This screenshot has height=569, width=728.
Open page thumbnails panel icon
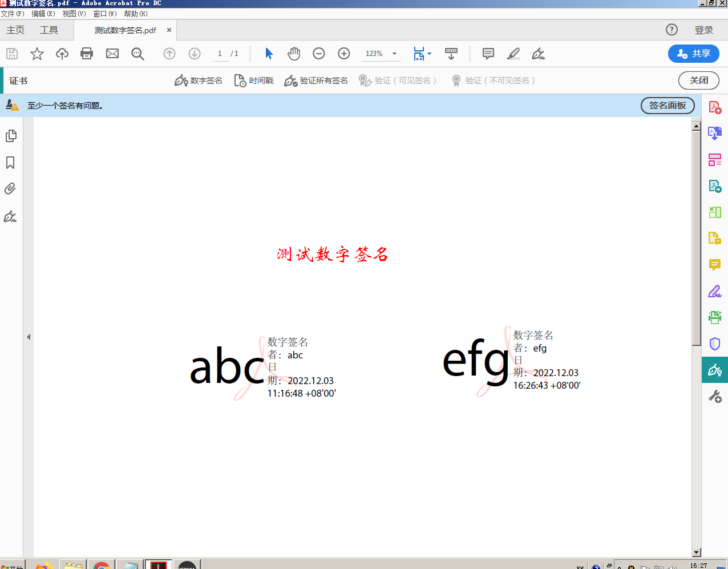click(x=10, y=136)
